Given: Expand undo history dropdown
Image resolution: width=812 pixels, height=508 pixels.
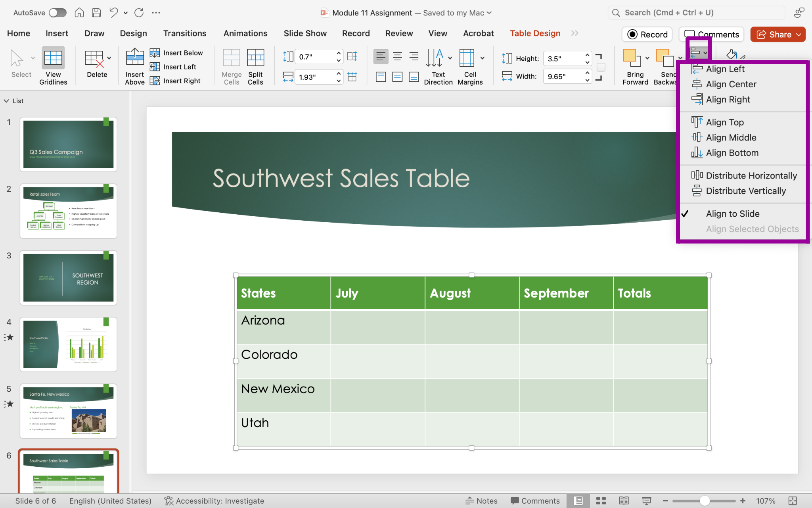Looking at the screenshot, I should (125, 13).
